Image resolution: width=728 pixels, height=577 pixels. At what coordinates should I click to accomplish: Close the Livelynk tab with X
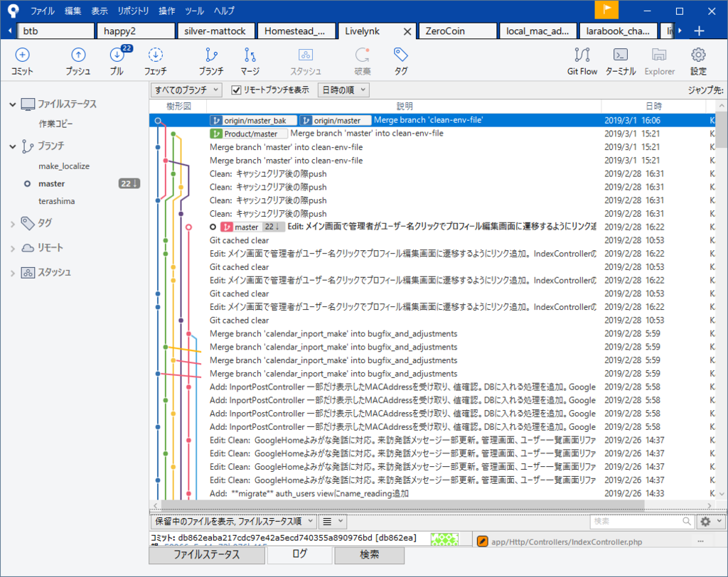point(407,31)
